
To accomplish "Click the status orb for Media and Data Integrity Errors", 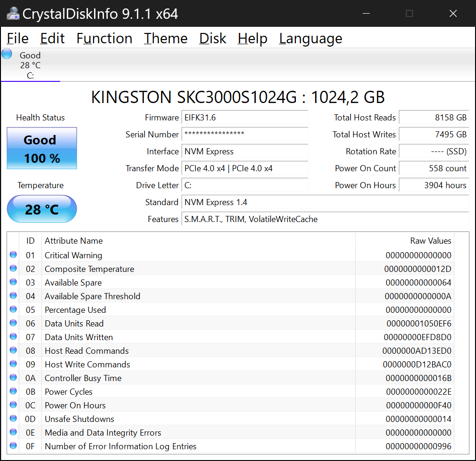I will pyautogui.click(x=13, y=432).
